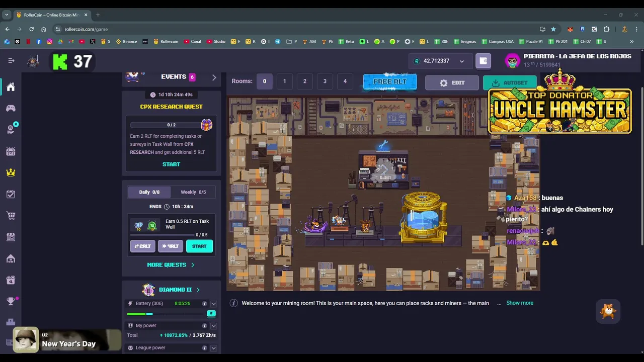
Task: Open the Netflix bookmark icon
Action: [x=28, y=42]
